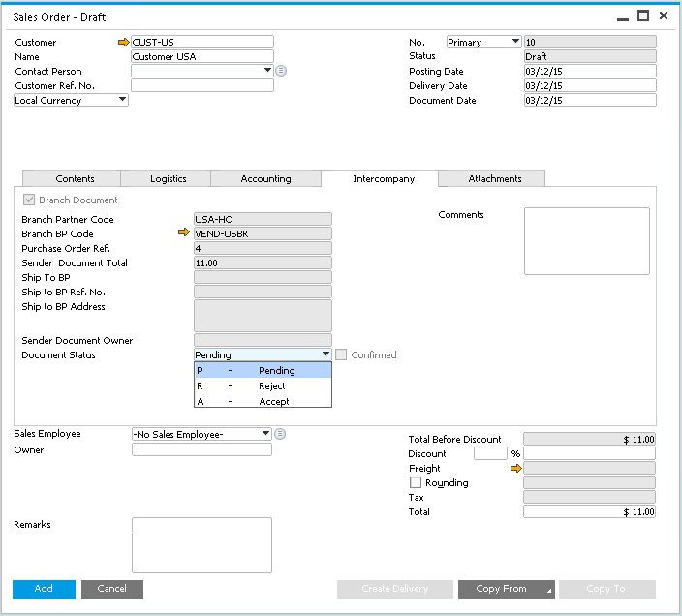The image size is (682, 616).
Task: Click the Freight amount field
Action: [x=589, y=468]
